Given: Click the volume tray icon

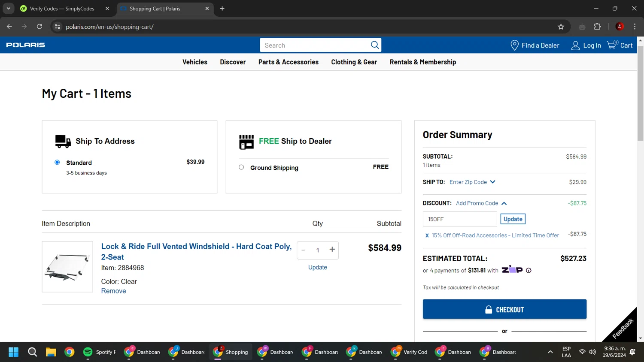Looking at the screenshot, I should pyautogui.click(x=592, y=352).
